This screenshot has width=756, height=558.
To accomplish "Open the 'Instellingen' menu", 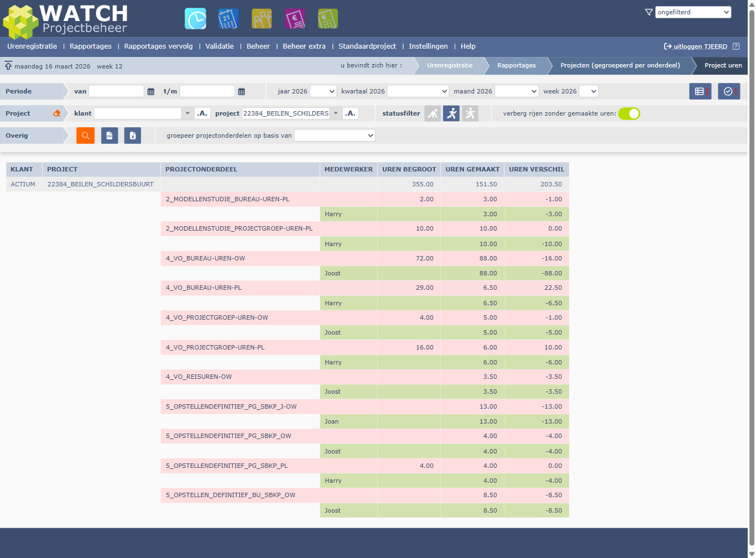I will tap(428, 46).
